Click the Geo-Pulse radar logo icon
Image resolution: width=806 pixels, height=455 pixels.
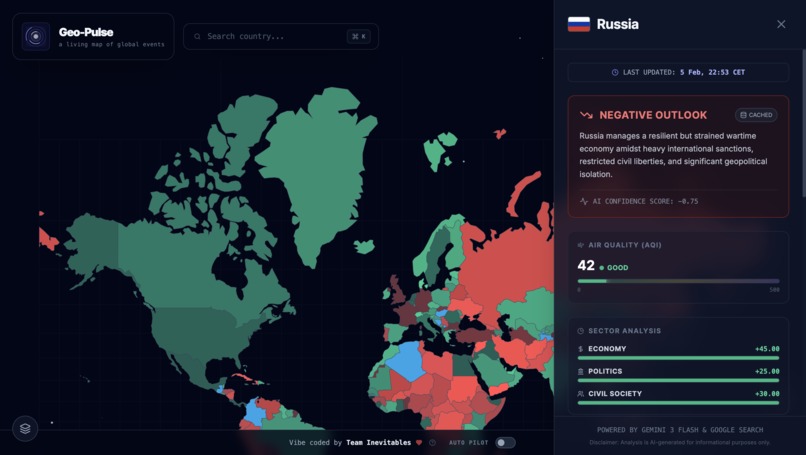35,37
